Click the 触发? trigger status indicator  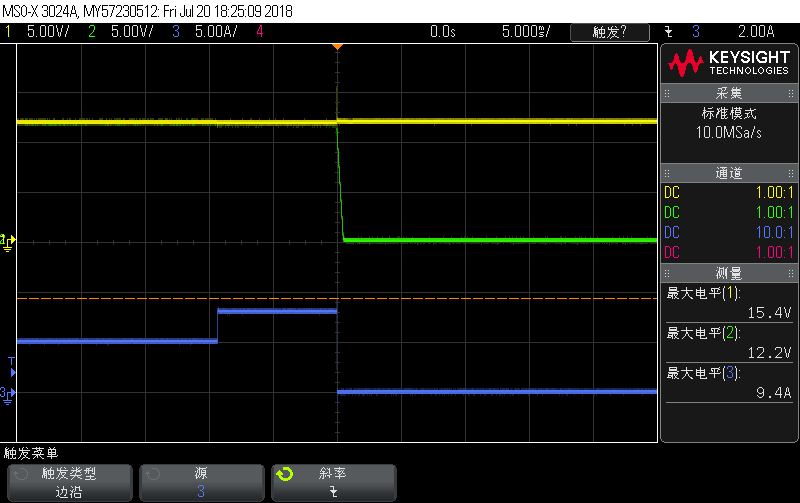tap(610, 32)
